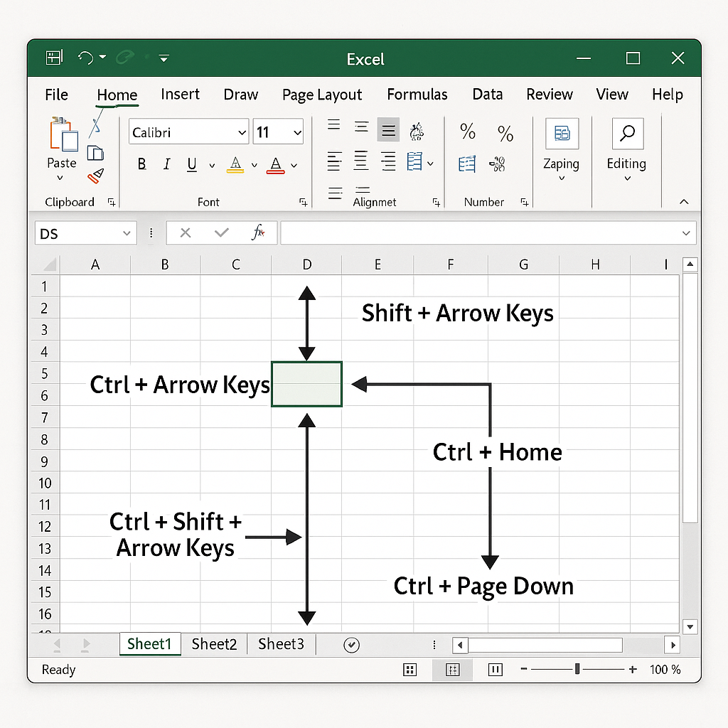Click the Insert Function fx icon
The width and height of the screenshot is (728, 728).
[x=258, y=232]
